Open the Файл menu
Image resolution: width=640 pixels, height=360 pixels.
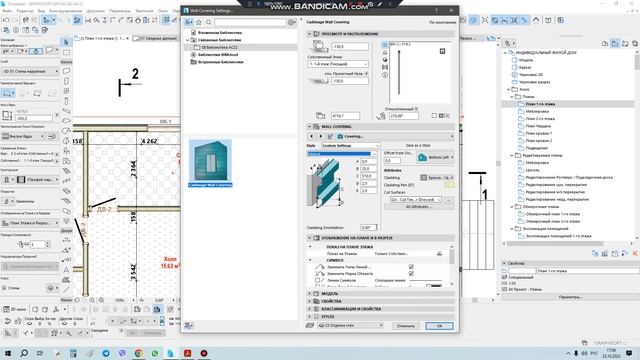7,11
